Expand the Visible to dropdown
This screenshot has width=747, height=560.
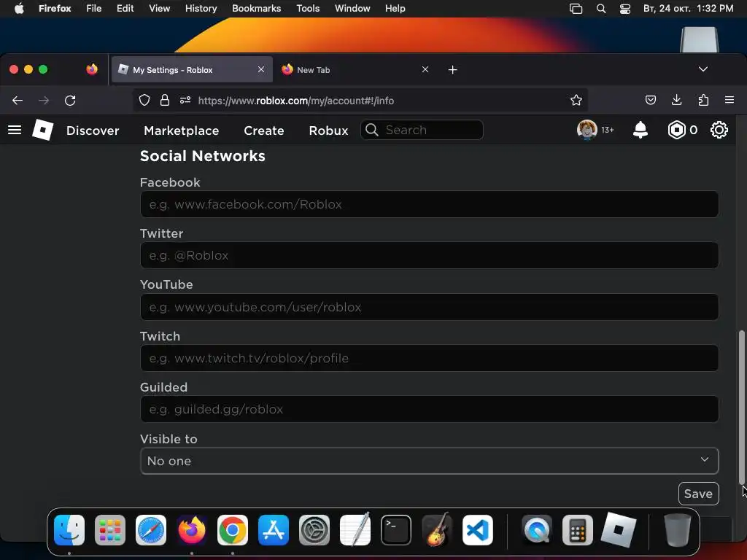pos(429,461)
